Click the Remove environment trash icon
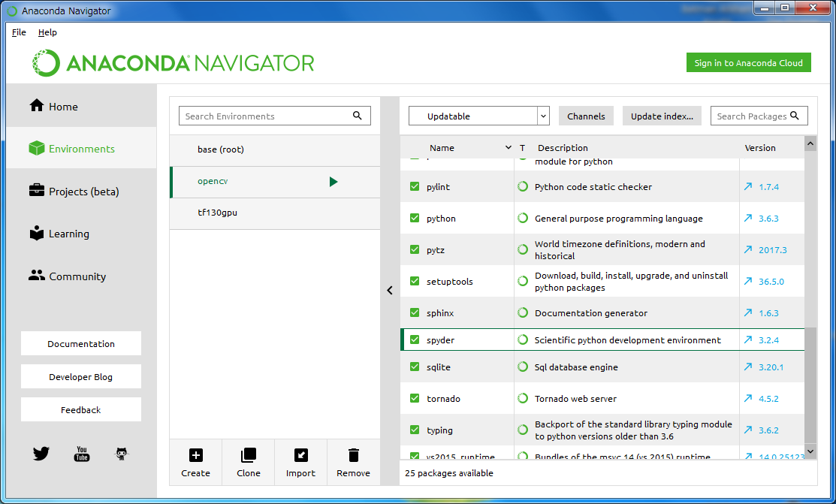This screenshot has width=836, height=504. coord(353,455)
